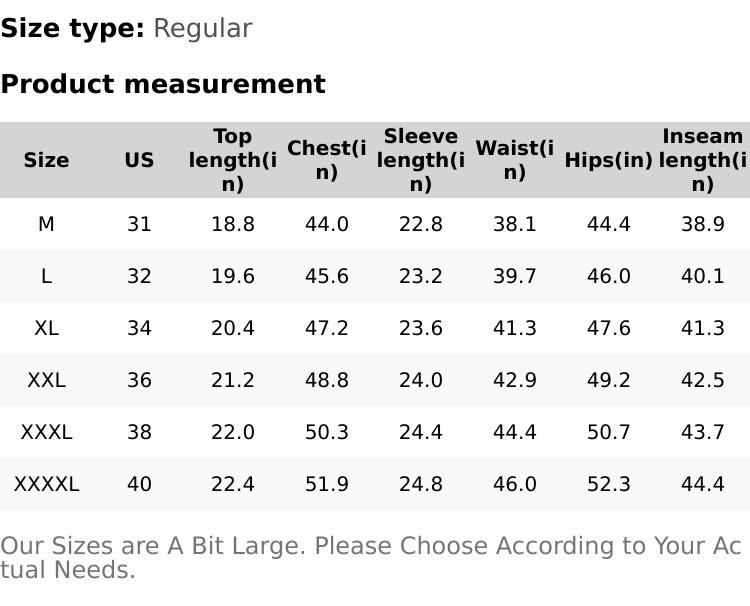Screen dimensions: 750x606
Task: Select the XXXL size row label
Action: [x=46, y=432]
